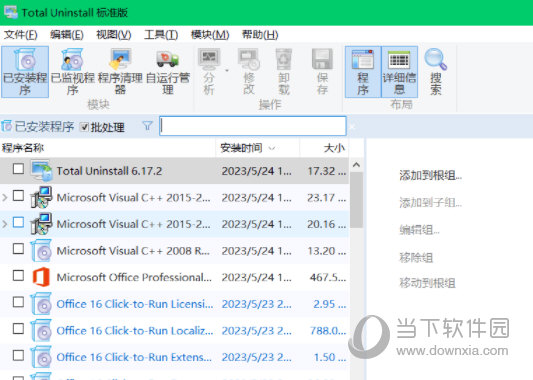This screenshot has height=380, width=533.
Task: Focus the filter search input field
Action: (253, 126)
